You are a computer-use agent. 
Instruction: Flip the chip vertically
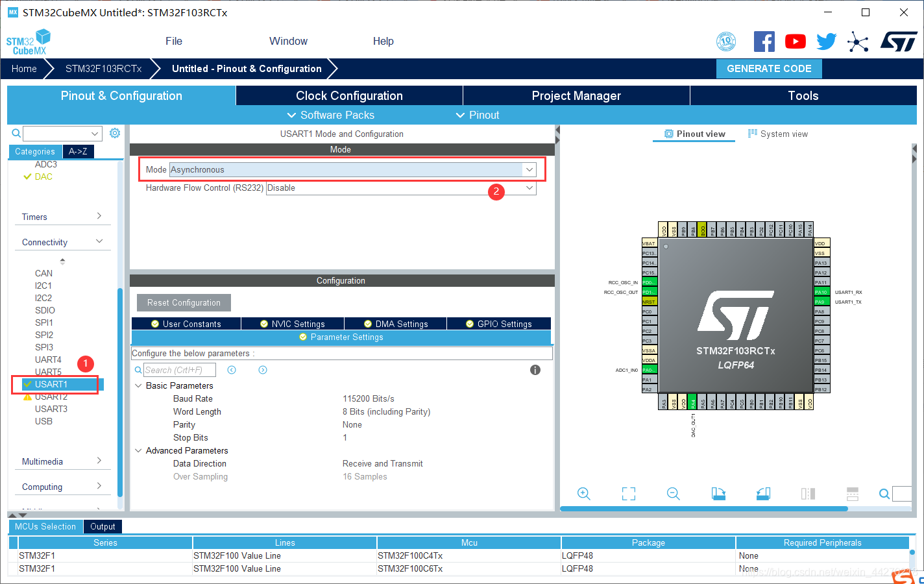853,494
